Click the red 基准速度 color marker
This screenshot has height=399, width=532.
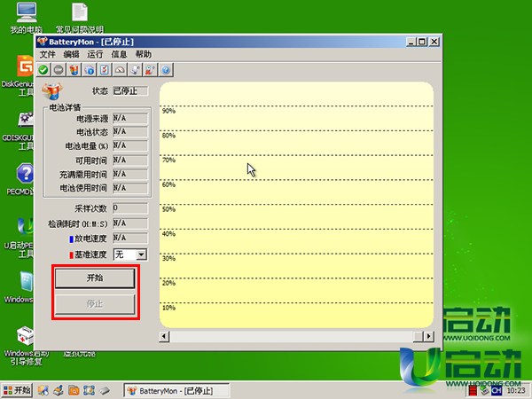(71, 255)
